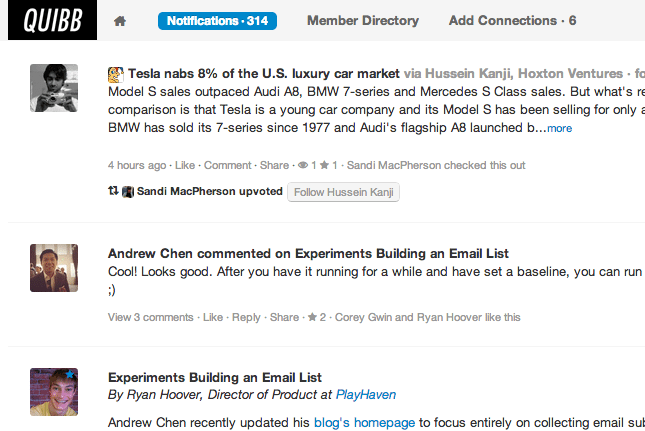This screenshot has width=645, height=431.
Task: Click Follow Hussein Kanji button
Action: pyautogui.click(x=343, y=192)
